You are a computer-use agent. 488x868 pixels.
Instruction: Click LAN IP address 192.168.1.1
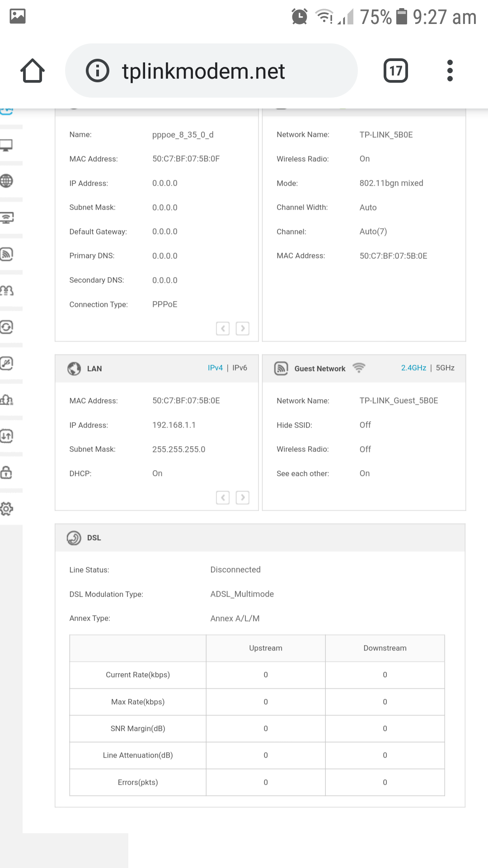coord(174,425)
